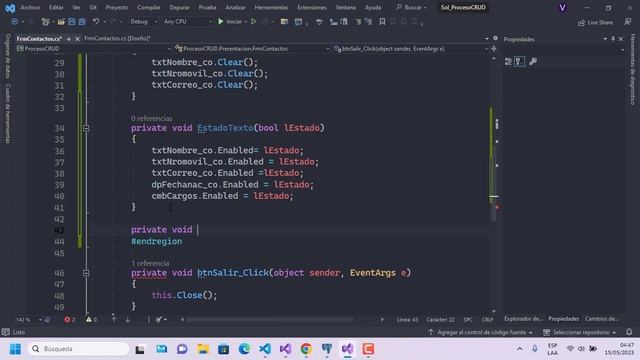The image size is (640, 360).
Task: Open the Editar menu
Action: point(56,7)
